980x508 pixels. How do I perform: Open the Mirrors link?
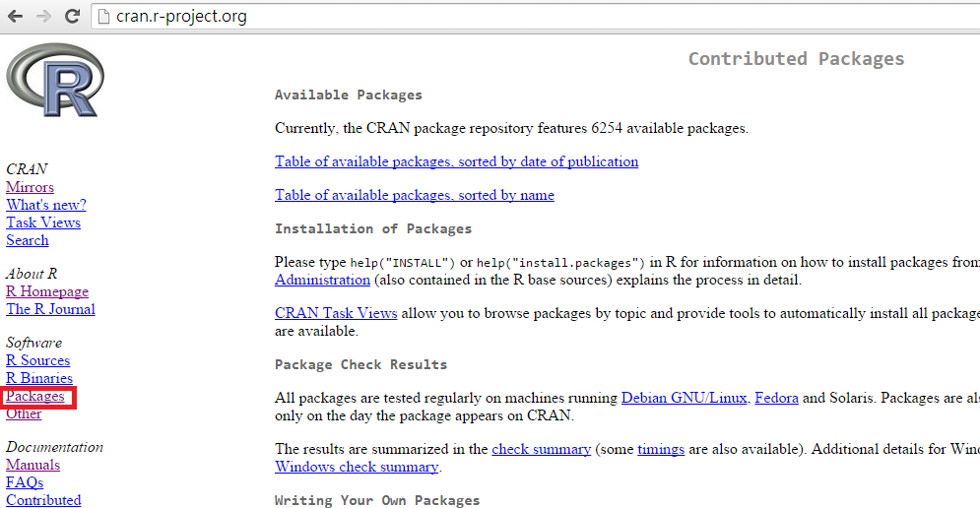pyautogui.click(x=30, y=187)
